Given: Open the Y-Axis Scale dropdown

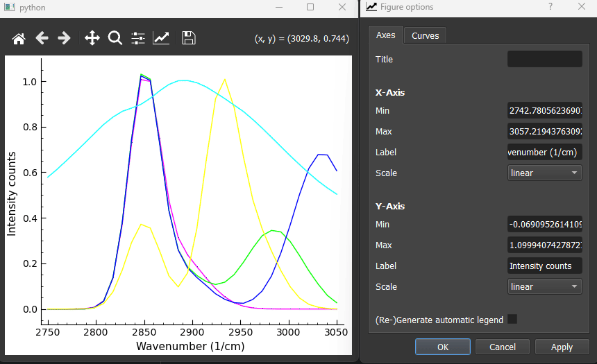Looking at the screenshot, I should pyautogui.click(x=544, y=287).
